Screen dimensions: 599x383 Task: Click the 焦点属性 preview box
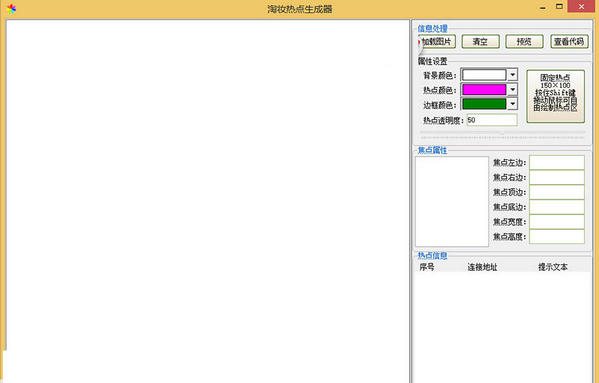click(x=452, y=201)
